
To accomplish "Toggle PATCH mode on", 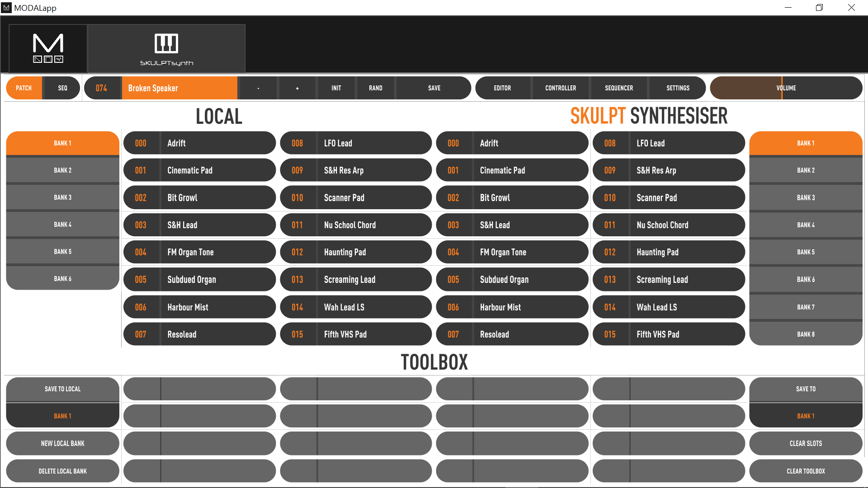I will (24, 88).
